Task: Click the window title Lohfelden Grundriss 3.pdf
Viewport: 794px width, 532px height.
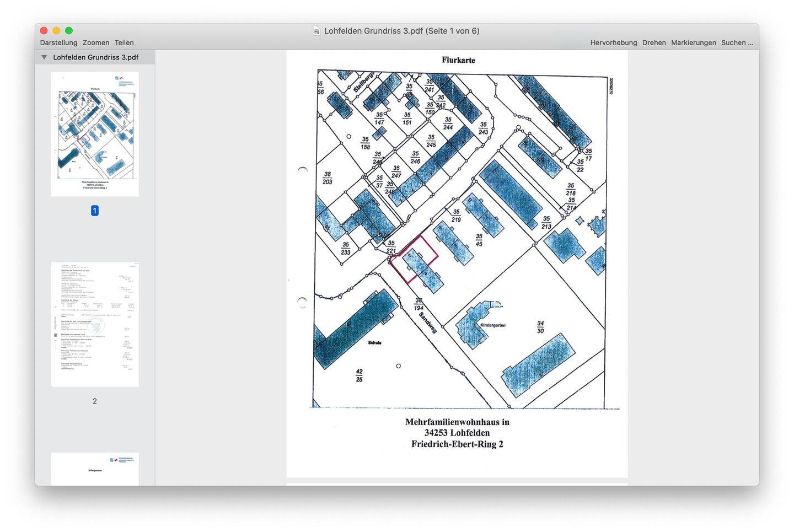Action: click(373, 31)
